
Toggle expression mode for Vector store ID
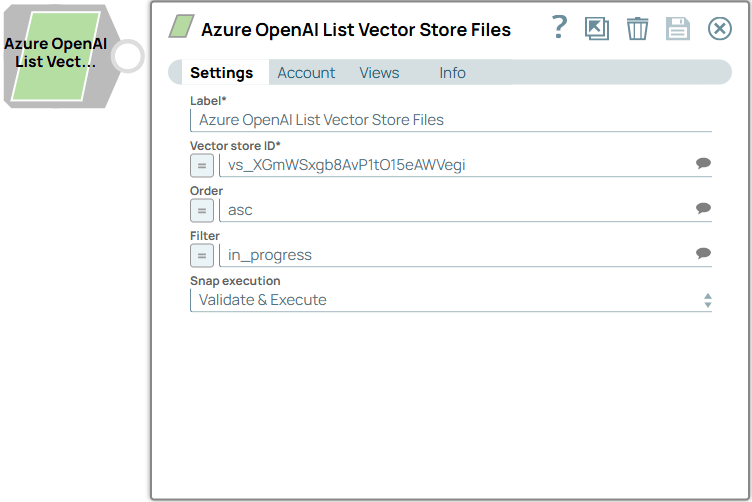tap(202, 166)
